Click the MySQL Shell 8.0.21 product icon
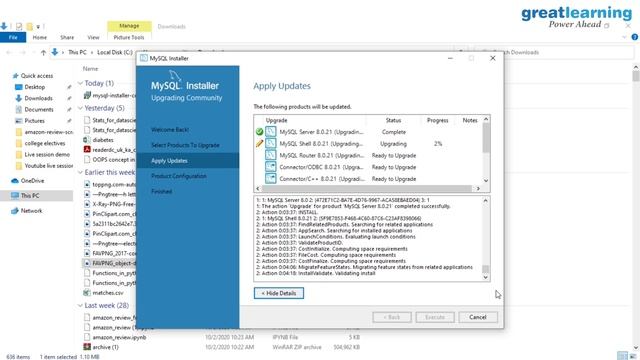The width and height of the screenshot is (640, 360). pos(271,143)
